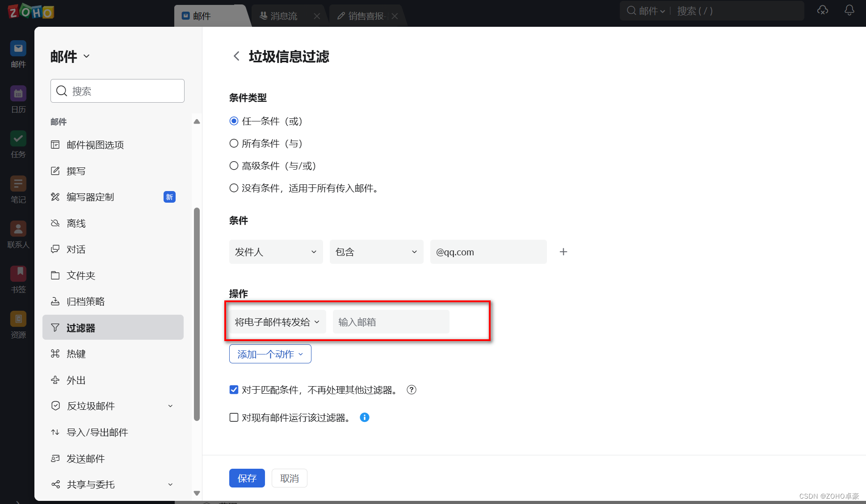Open the Calendar (日历) app icon
The image size is (866, 504).
coord(18,94)
